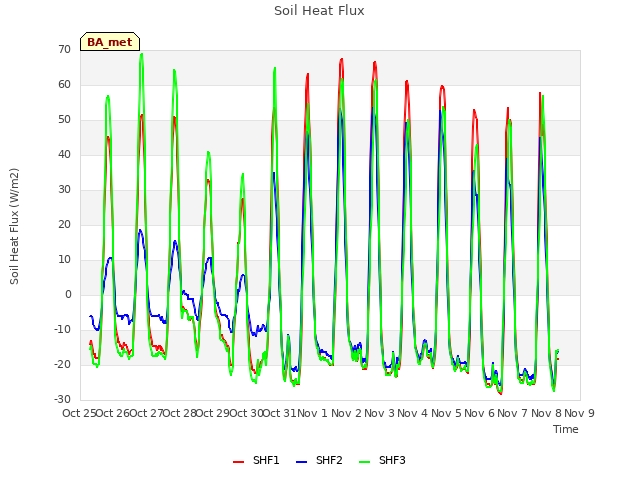Click the red SHF1 legend swatch

(238, 462)
